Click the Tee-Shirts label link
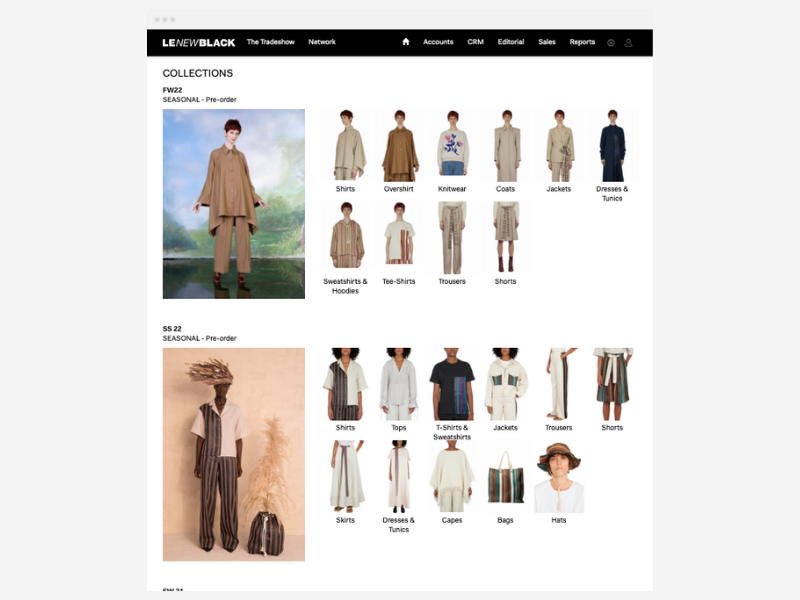 click(x=398, y=281)
